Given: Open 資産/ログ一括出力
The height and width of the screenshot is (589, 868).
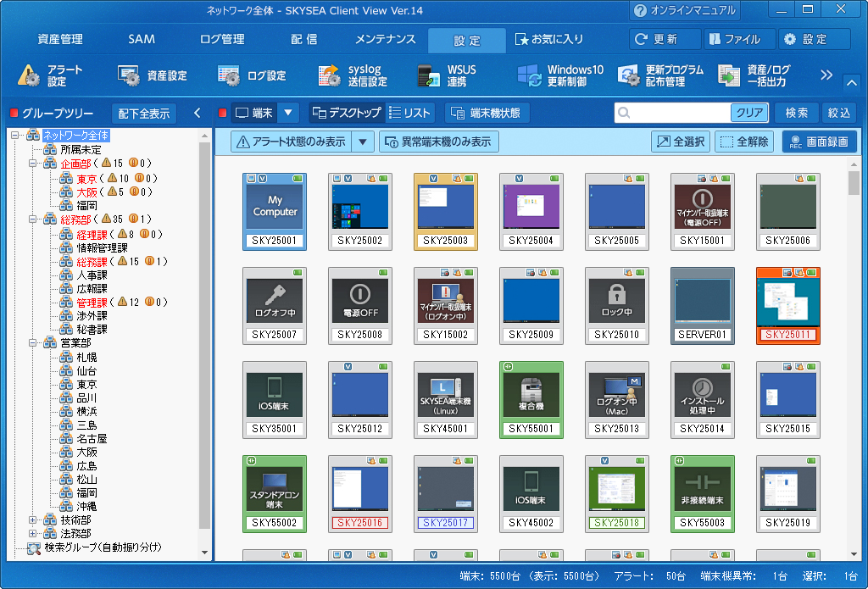Looking at the screenshot, I should [754, 75].
